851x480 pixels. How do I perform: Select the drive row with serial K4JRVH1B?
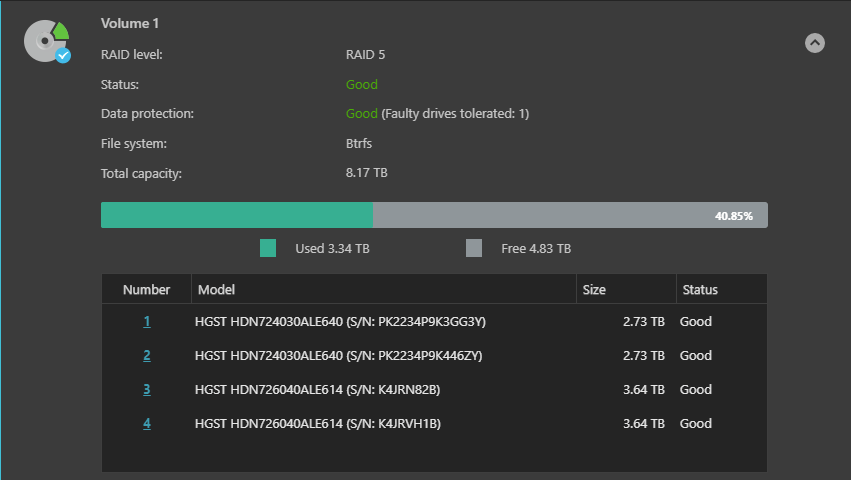tap(434, 424)
